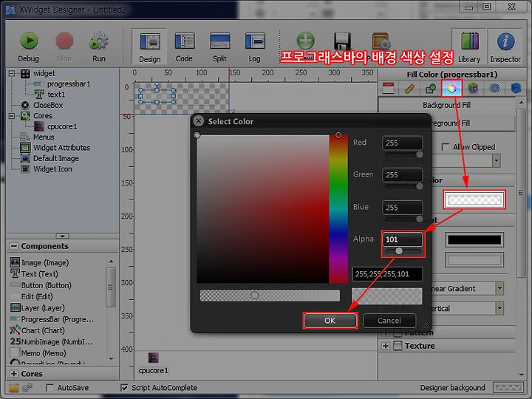
Task: Switch to Design view
Action: tap(149, 47)
